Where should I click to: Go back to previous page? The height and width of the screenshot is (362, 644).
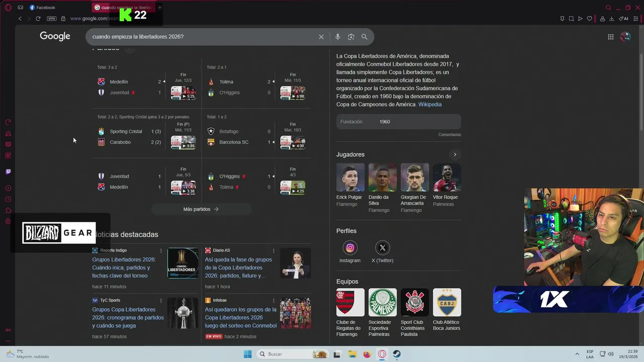point(20,19)
